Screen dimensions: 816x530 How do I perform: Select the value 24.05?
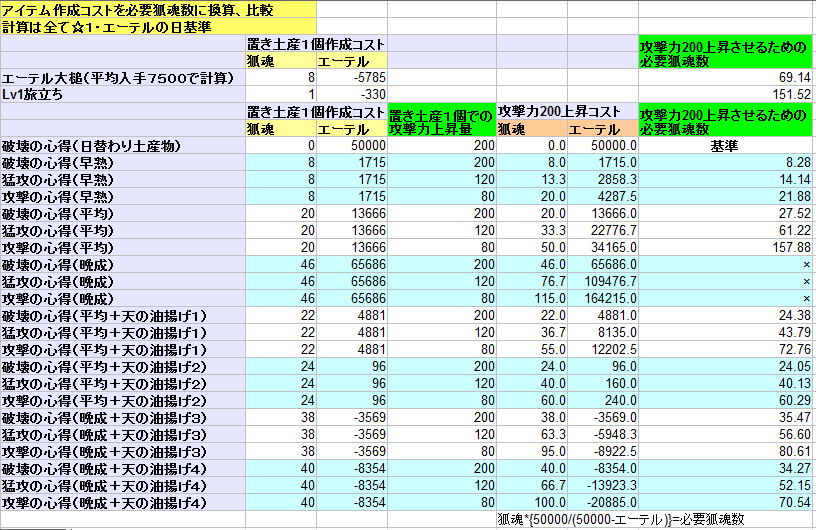click(727, 367)
